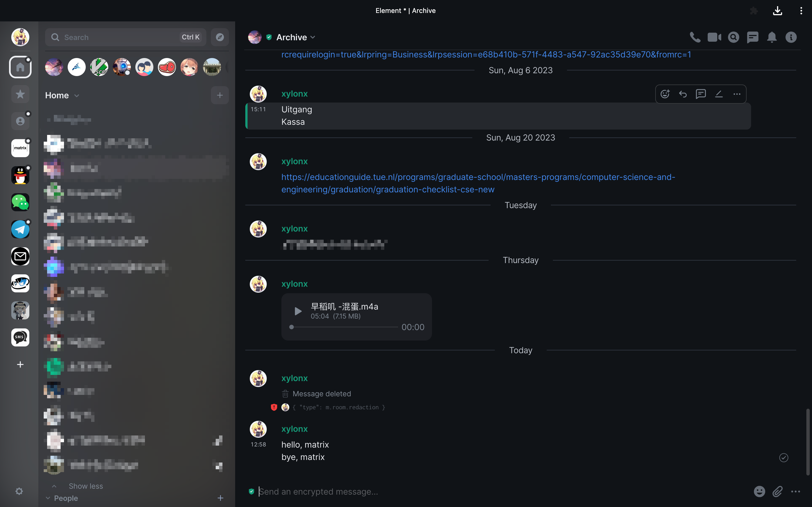Open room notifications bell icon

pos(772,37)
